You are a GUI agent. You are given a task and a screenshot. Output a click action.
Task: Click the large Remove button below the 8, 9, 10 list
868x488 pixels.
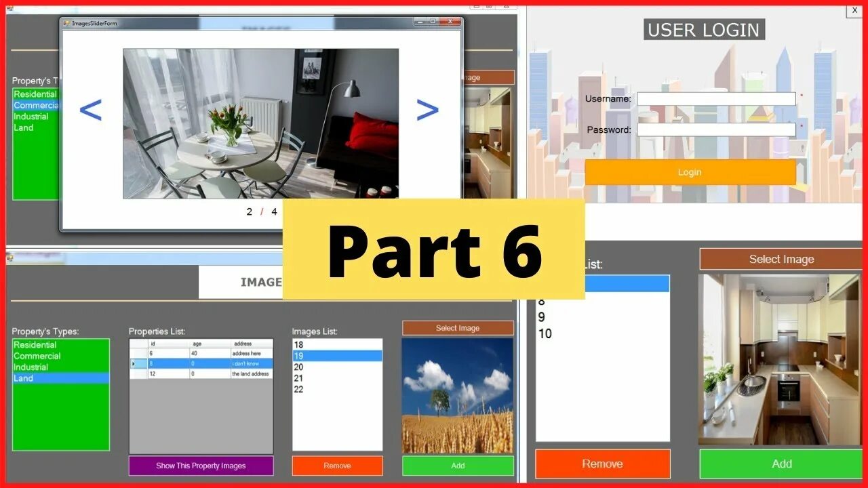coord(602,464)
